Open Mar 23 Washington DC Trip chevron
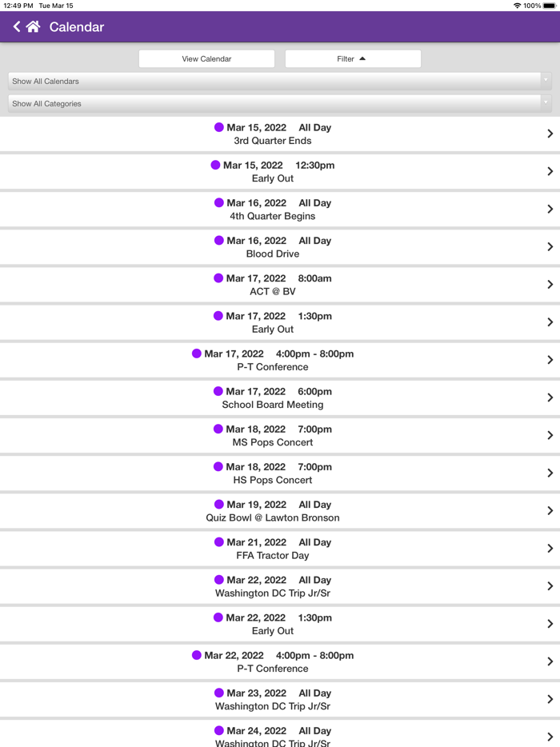 tap(550, 699)
